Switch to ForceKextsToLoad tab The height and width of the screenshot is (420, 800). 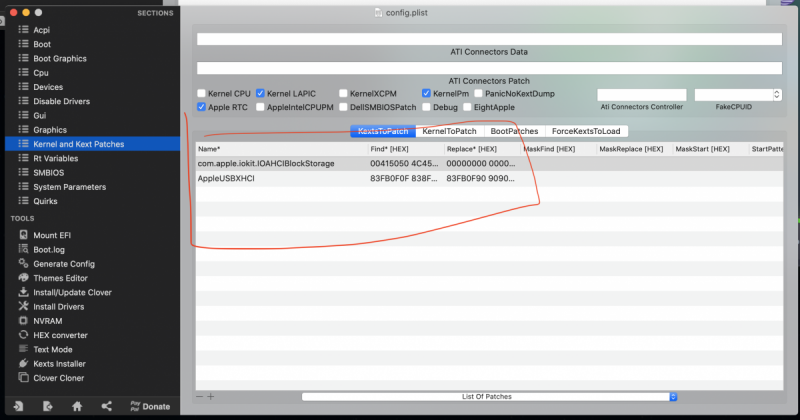[586, 131]
